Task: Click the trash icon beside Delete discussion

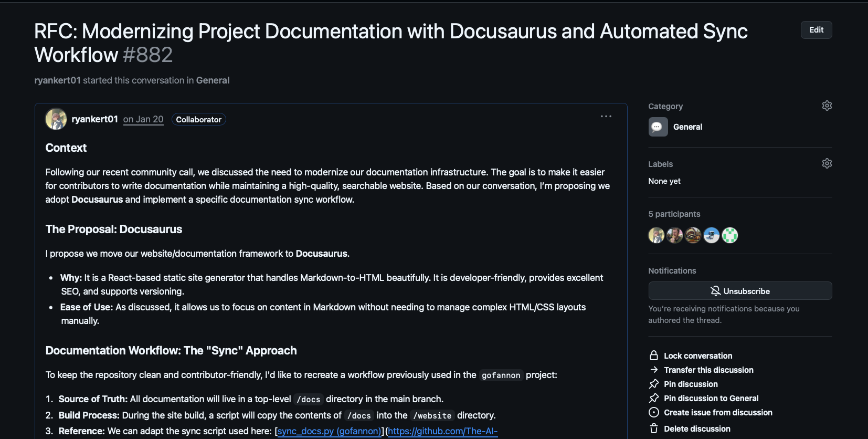Action: [654, 428]
